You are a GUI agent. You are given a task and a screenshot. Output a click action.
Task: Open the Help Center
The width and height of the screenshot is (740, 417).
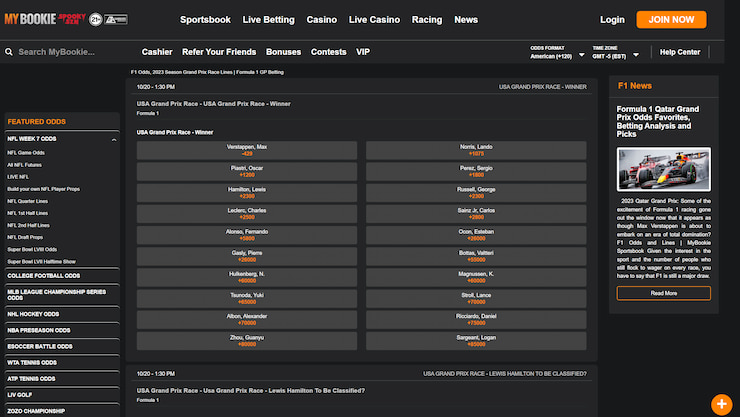pos(680,52)
